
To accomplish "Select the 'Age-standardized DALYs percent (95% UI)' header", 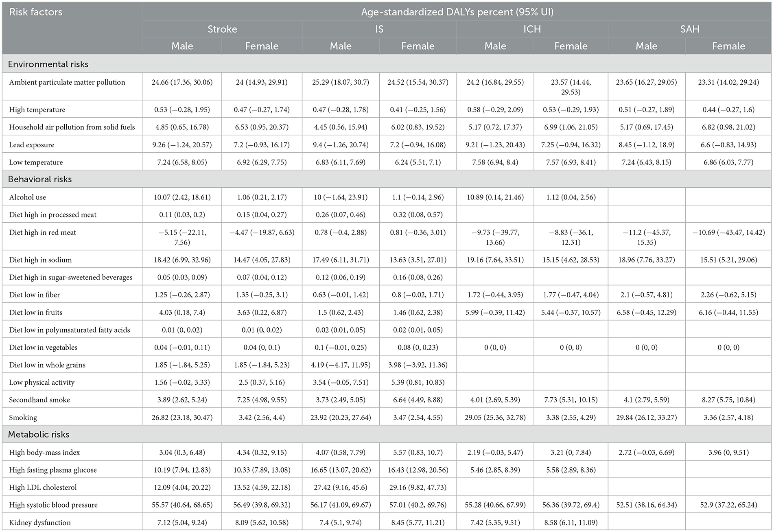I will tap(457, 12).
